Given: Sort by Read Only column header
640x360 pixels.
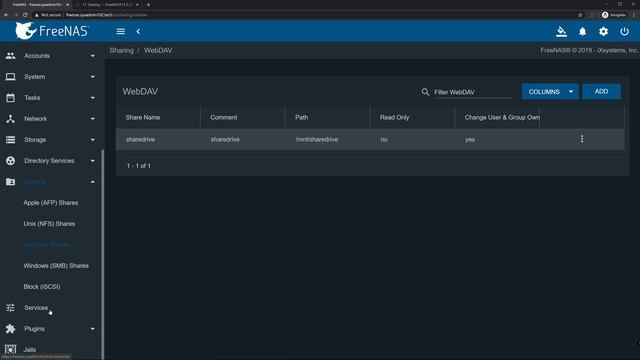Looking at the screenshot, I should pyautogui.click(x=394, y=118).
